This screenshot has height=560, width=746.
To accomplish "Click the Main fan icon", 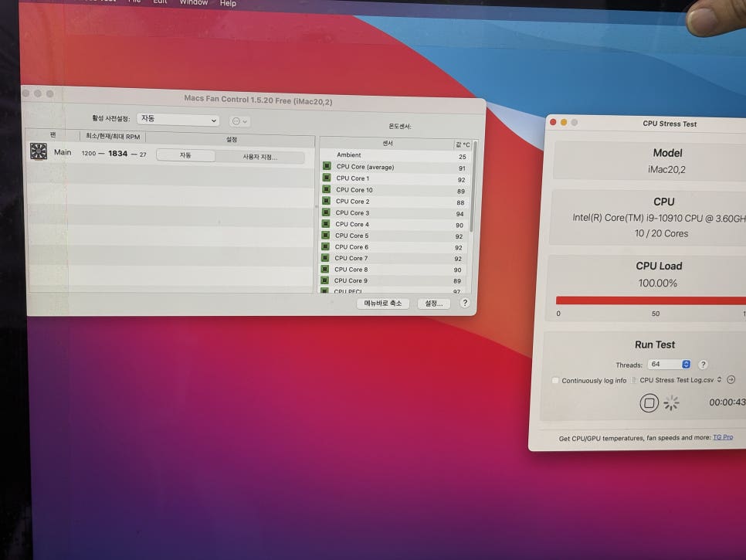I will pos(39,151).
